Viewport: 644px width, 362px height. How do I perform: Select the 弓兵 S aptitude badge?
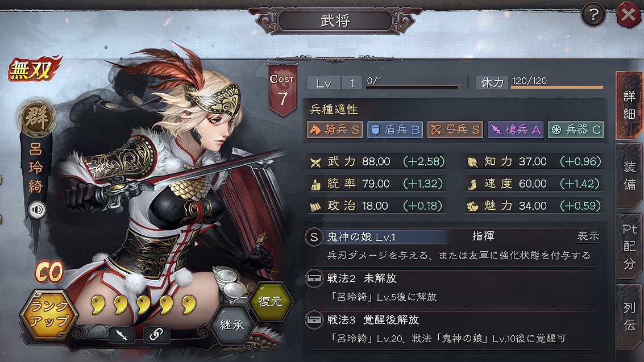455,130
